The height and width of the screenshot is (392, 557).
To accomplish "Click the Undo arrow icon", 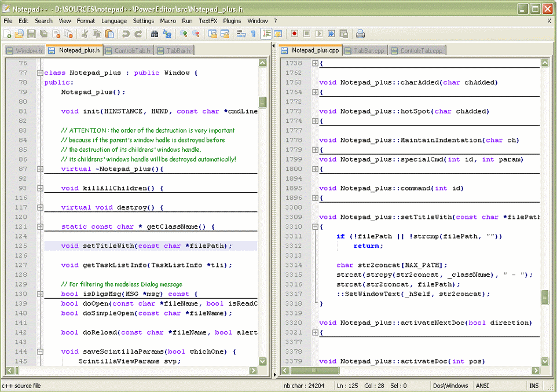I will point(126,34).
